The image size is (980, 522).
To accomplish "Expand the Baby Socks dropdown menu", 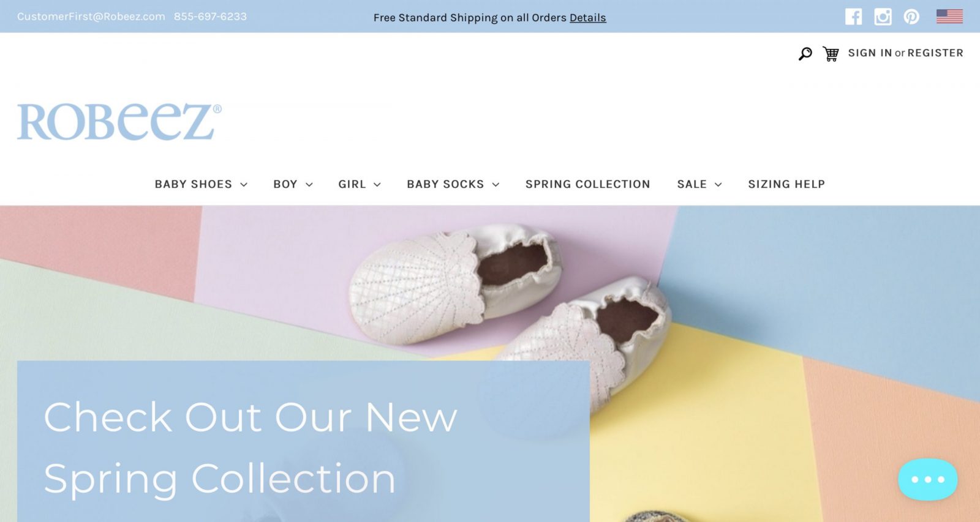I will click(x=453, y=184).
